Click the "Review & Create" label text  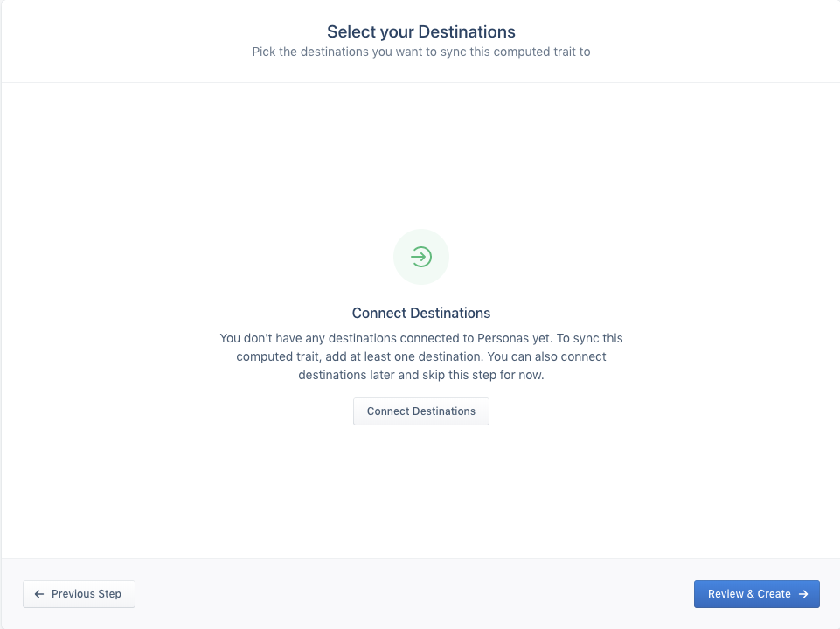point(749,594)
